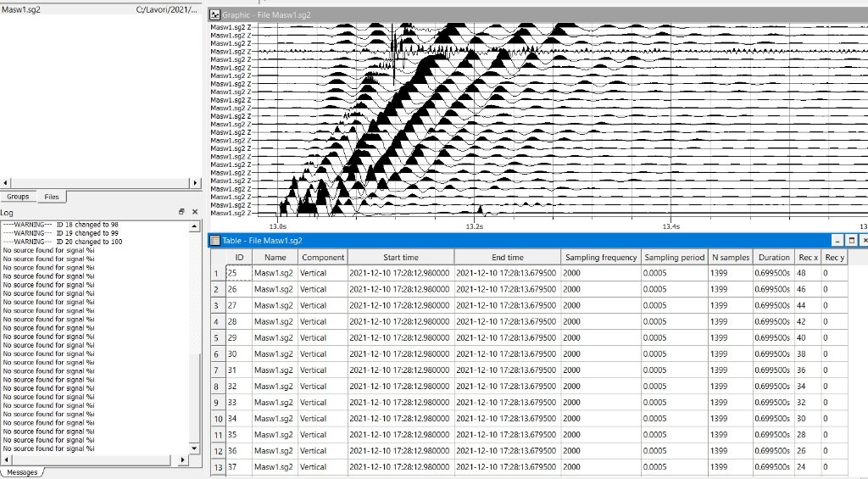The image size is (868, 479).
Task: Minimize the Table - File Masw1.sg2 window
Action: pyautogui.click(x=837, y=240)
